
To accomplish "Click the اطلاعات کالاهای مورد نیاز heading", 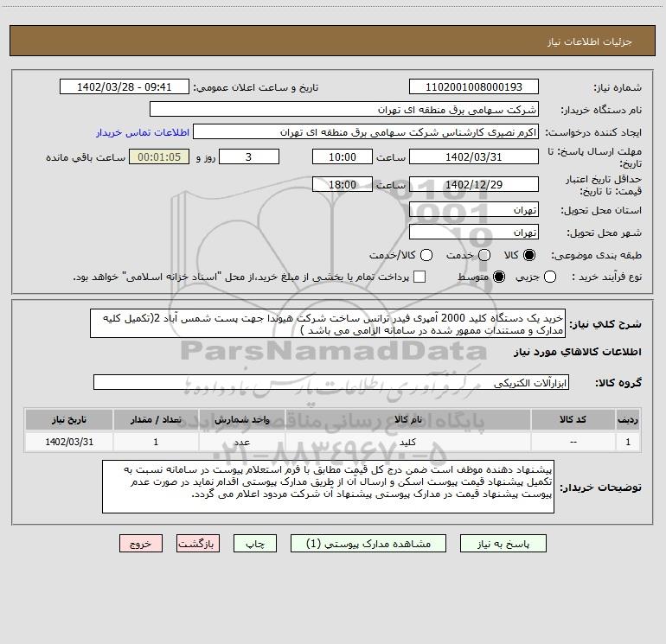I will (577, 352).
